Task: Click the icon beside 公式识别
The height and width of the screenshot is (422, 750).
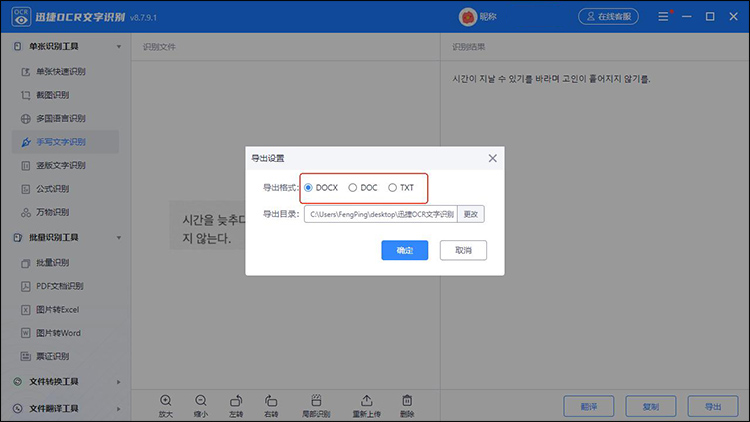Action: [x=26, y=189]
